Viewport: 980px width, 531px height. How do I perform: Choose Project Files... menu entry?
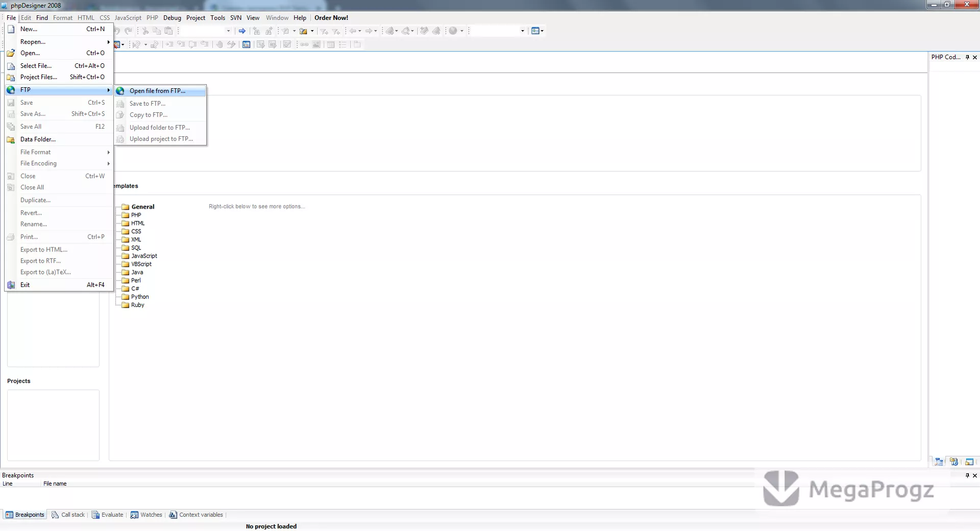(59, 77)
